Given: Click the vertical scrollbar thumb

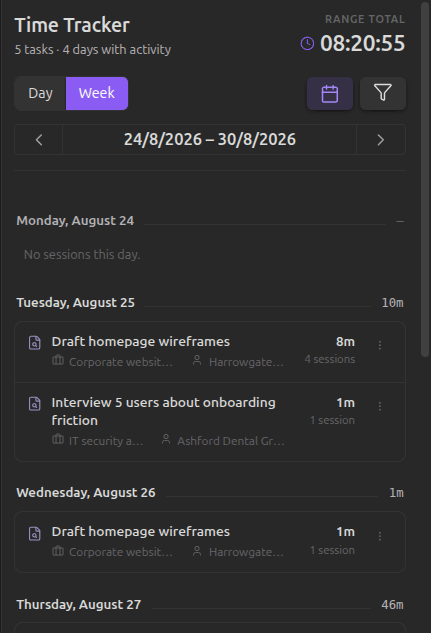Looking at the screenshot, I should coord(425,180).
